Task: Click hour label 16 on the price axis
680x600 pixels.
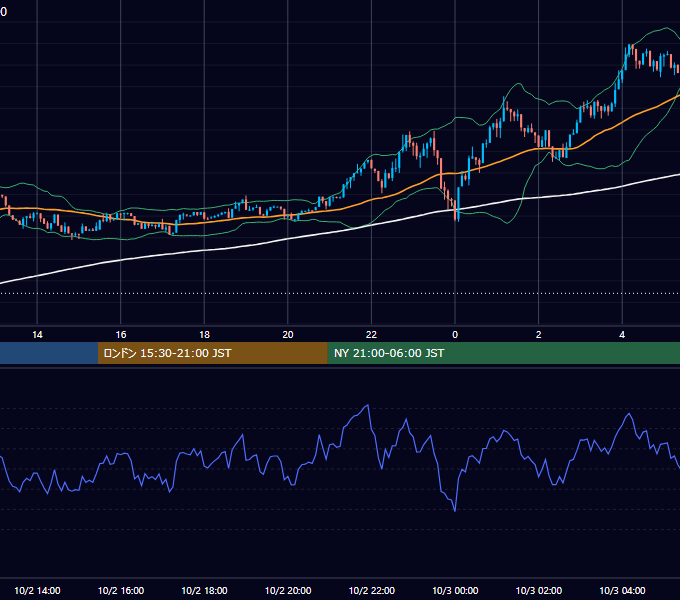Action: 121,335
